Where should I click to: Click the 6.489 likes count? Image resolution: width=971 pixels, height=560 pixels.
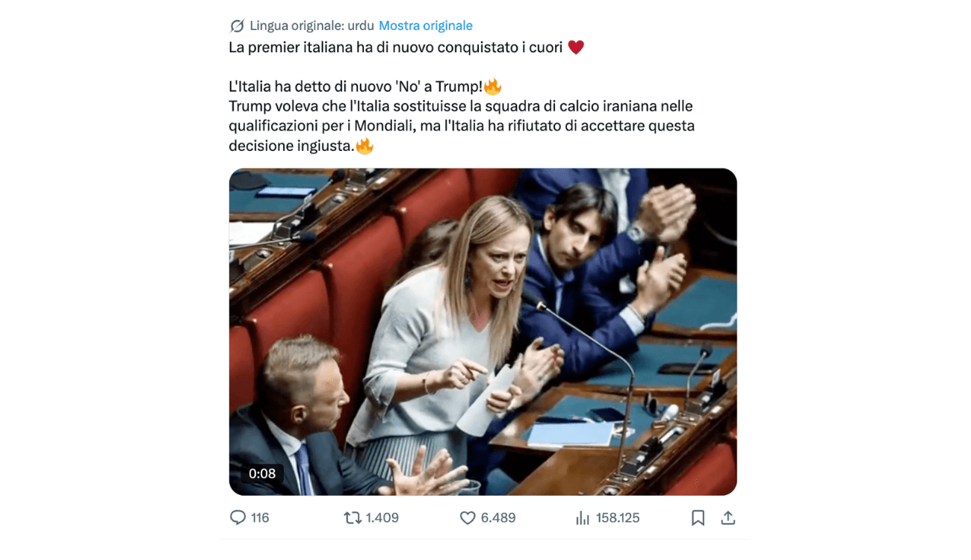497,517
